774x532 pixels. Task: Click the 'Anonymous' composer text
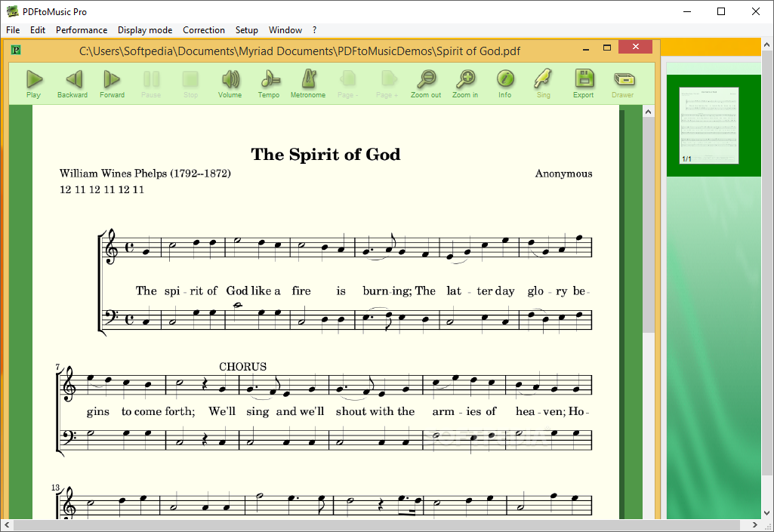564,174
